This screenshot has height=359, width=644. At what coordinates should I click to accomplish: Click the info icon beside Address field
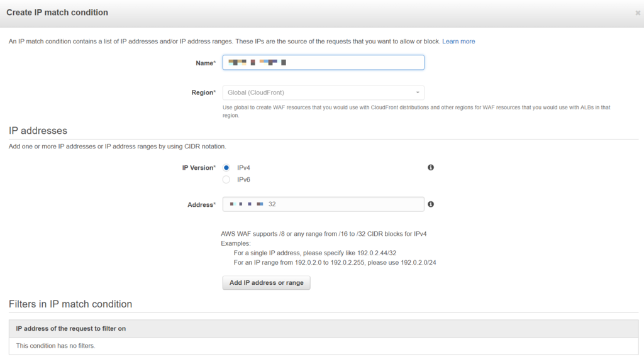point(431,204)
